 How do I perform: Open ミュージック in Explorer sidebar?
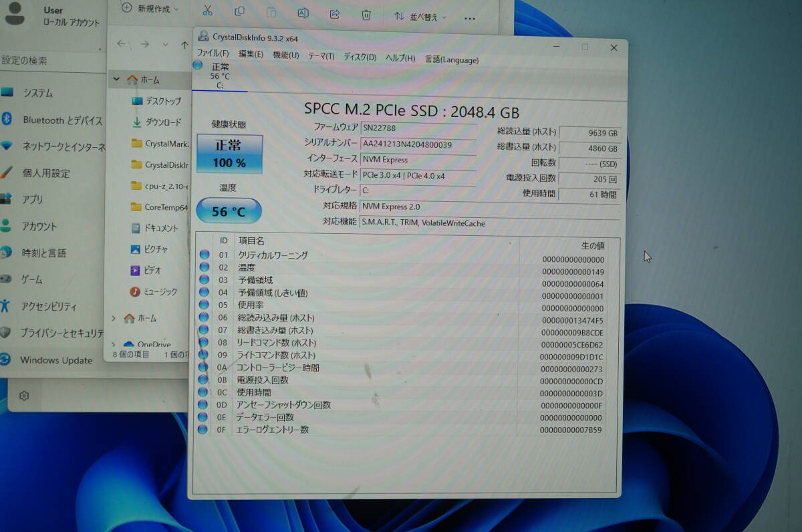pos(154,291)
